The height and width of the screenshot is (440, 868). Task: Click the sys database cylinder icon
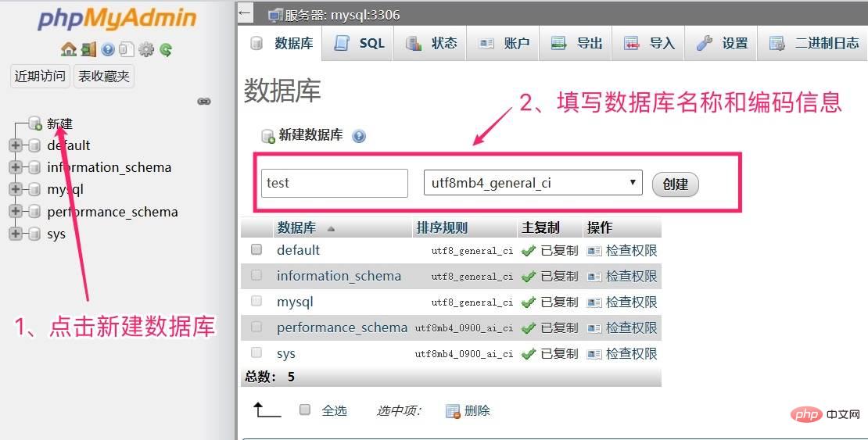click(x=34, y=234)
